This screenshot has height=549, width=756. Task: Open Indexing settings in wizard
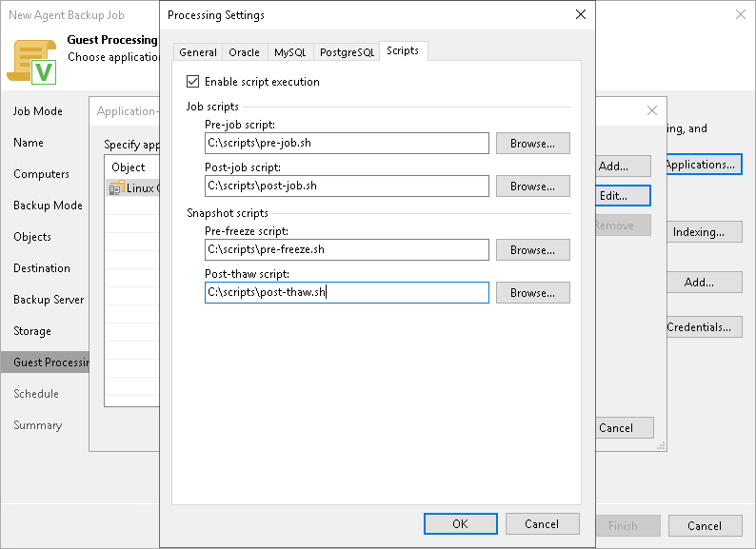705,232
